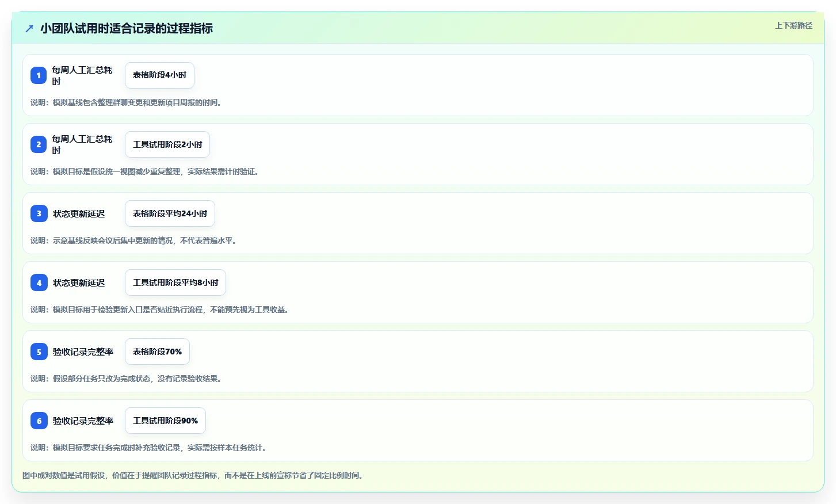Click the note about 统一视图减少重复整理
The height and width of the screenshot is (504, 836).
144,171
